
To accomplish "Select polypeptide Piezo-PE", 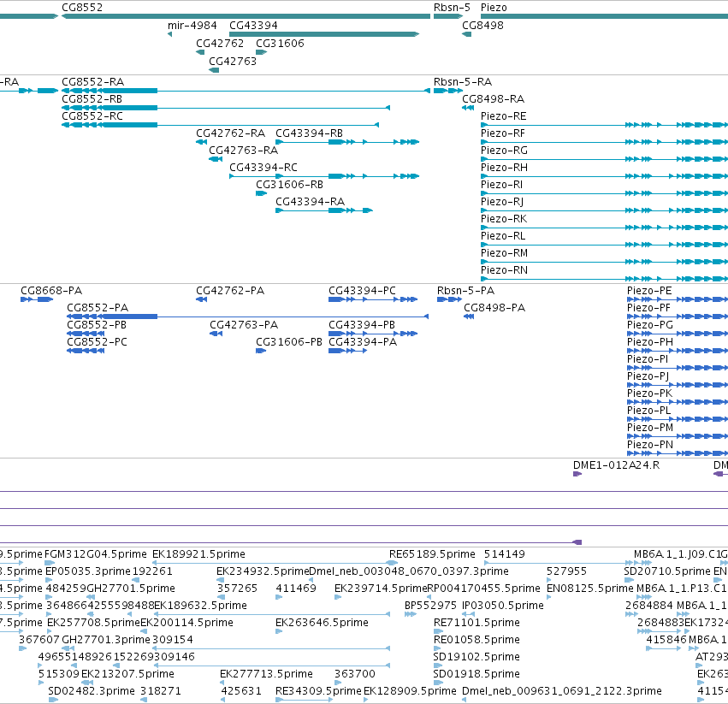I will (649, 291).
